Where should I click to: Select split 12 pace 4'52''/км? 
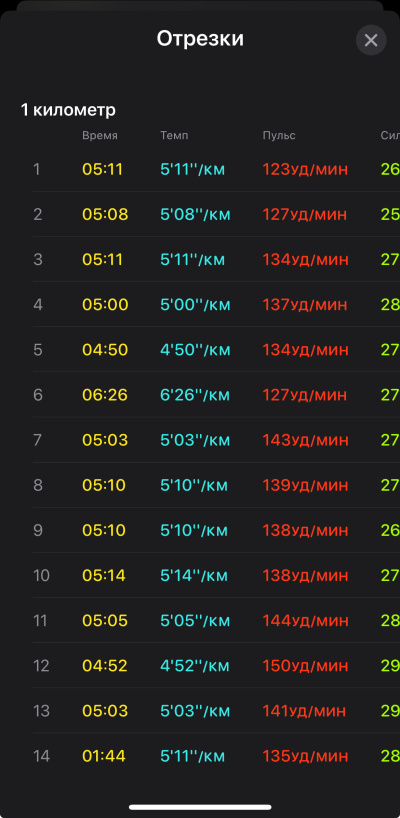[195, 666]
